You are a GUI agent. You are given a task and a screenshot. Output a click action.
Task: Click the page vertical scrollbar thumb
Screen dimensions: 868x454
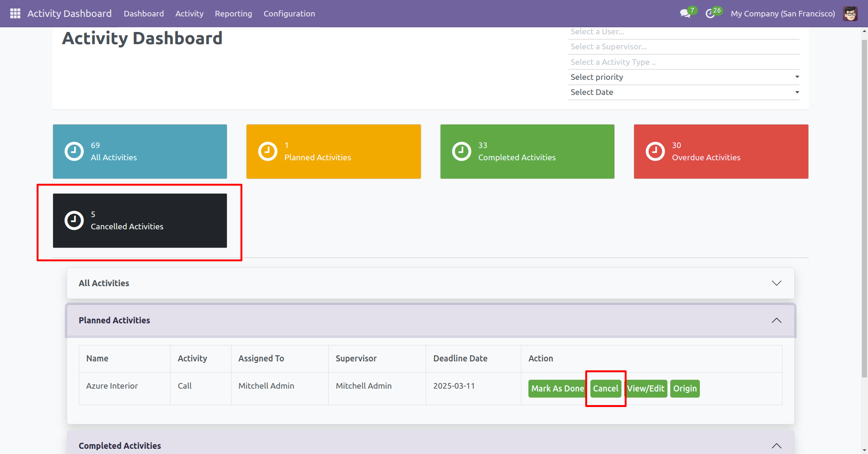point(864,208)
